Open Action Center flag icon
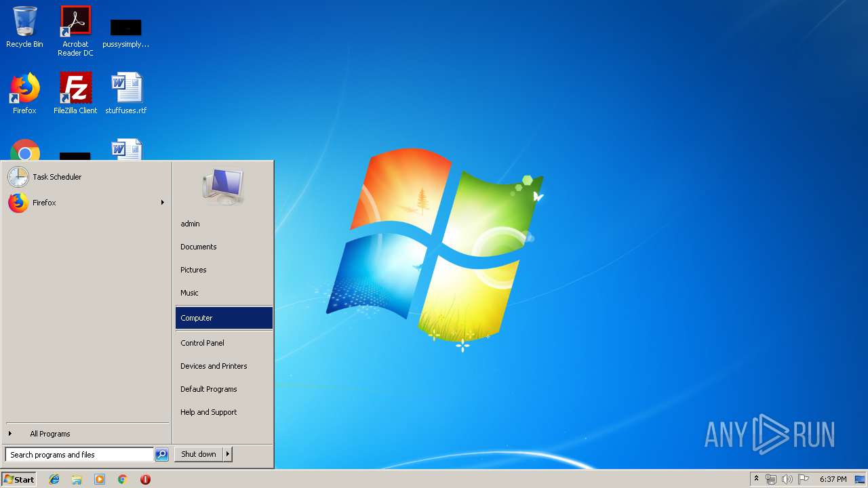This screenshot has width=868, height=488. [x=803, y=479]
